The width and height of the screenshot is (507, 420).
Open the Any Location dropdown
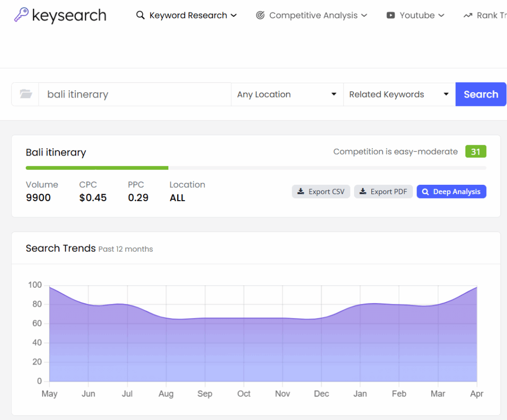click(287, 94)
